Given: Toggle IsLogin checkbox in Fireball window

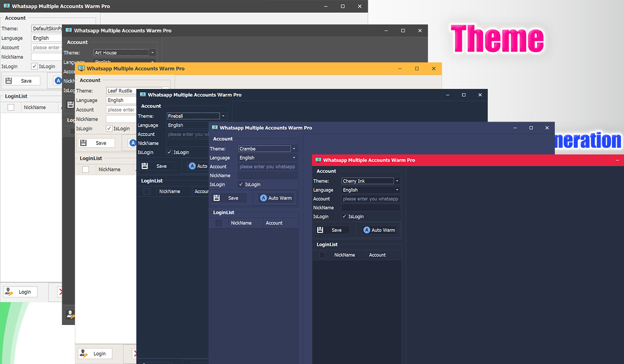Looking at the screenshot, I should [x=169, y=152].
